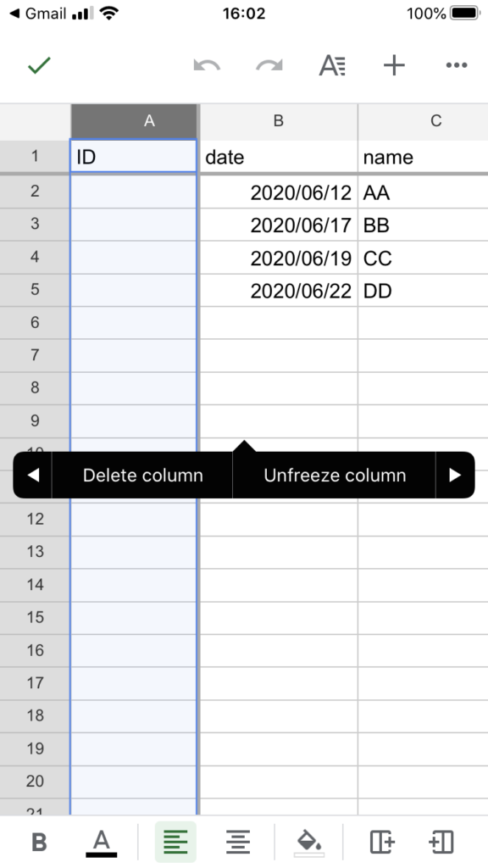488x868 pixels.
Task: Choose Delete column from popup menu
Action: click(142, 475)
